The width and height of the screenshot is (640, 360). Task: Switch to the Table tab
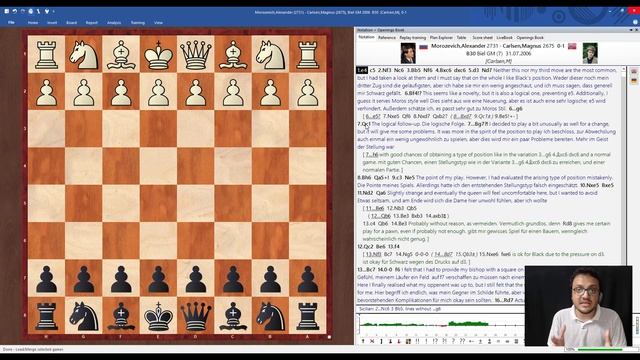(461, 38)
